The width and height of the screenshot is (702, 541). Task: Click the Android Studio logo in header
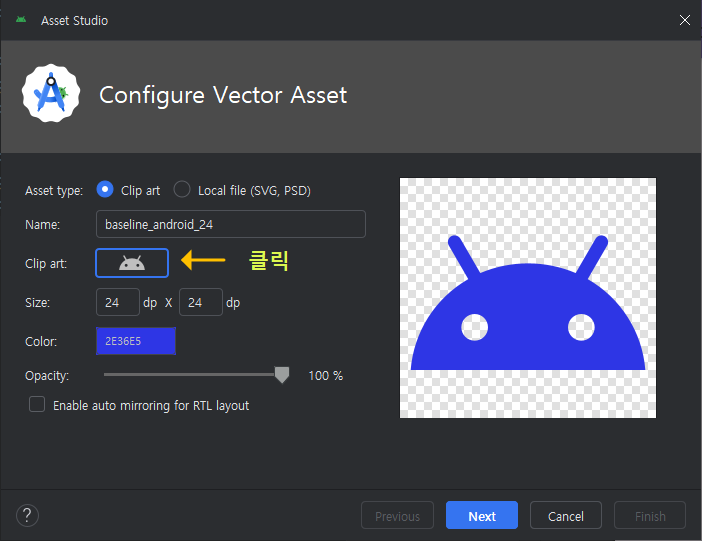[51, 93]
